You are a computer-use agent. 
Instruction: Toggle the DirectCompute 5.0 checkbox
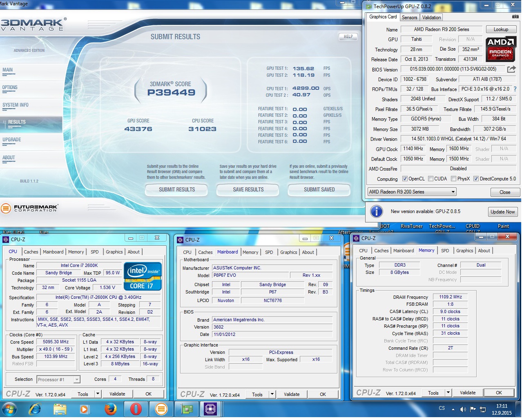pyautogui.click(x=476, y=179)
